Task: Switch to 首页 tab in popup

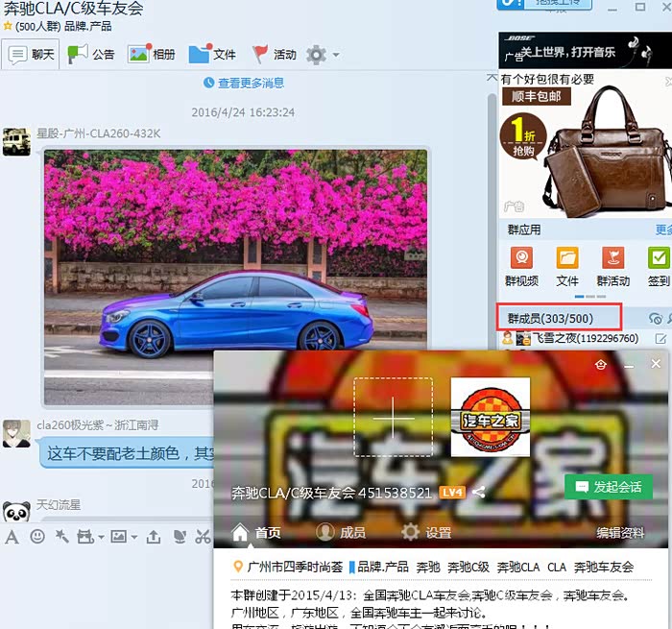Action: tap(256, 533)
